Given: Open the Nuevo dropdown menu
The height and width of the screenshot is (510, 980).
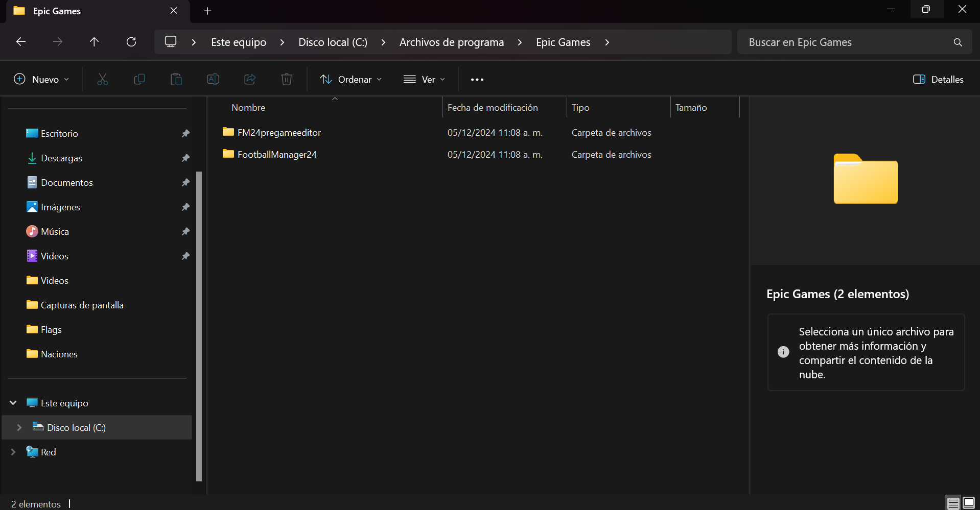Looking at the screenshot, I should click(x=41, y=79).
